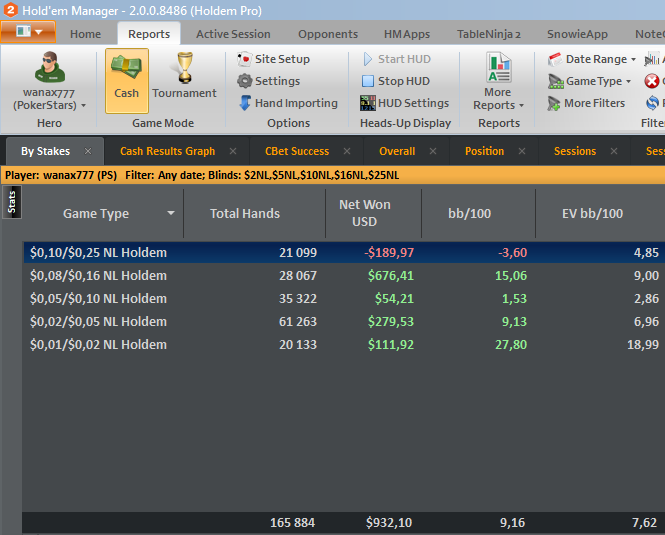Open the Settings gear option
This screenshot has width=665, height=535.
click(268, 81)
